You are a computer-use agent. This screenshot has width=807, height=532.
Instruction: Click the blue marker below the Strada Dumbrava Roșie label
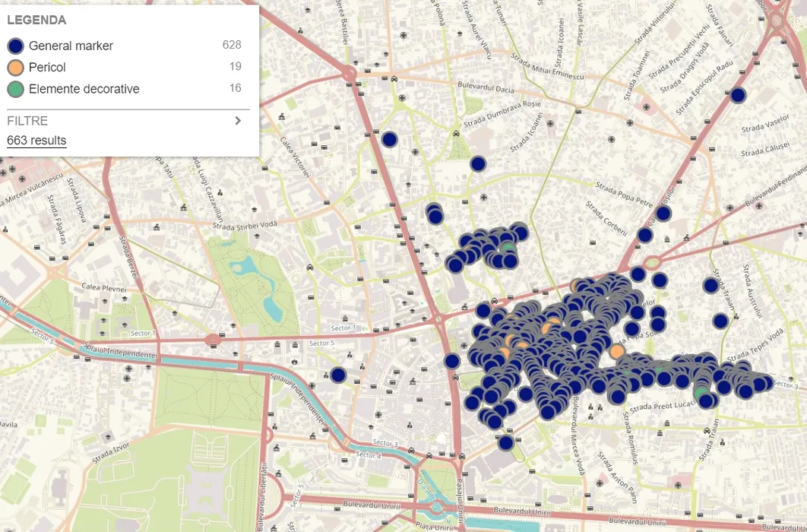tap(478, 163)
